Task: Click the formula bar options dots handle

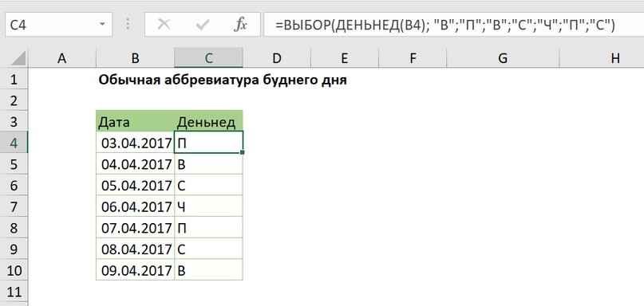Action: point(128,24)
